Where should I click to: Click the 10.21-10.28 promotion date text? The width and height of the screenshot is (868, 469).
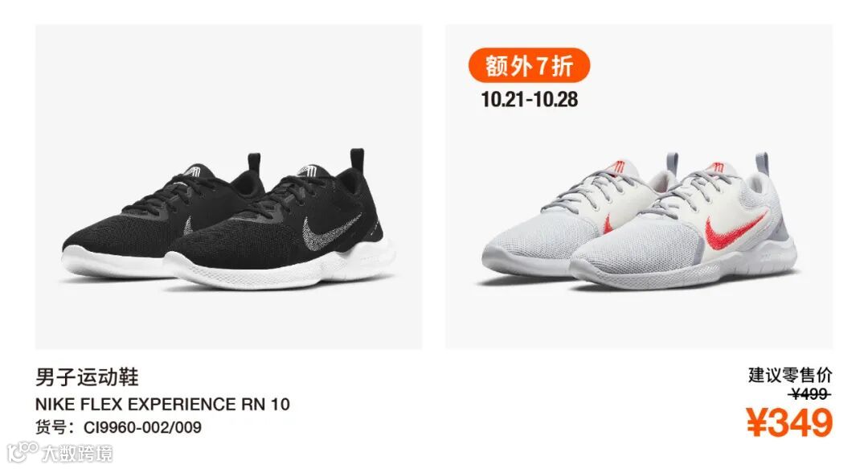coord(529,100)
